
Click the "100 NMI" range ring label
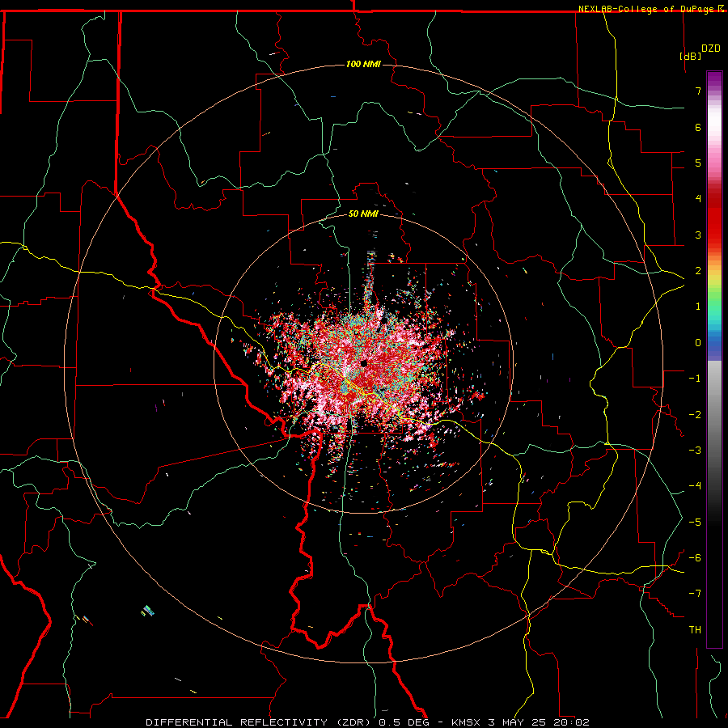363,64
